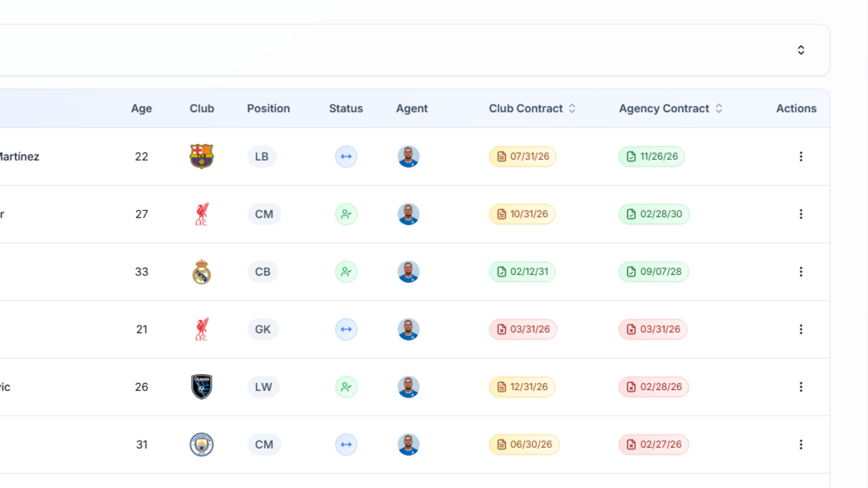Image resolution: width=868 pixels, height=488 pixels.
Task: Open the actions menu for the Martínez row
Action: [801, 156]
